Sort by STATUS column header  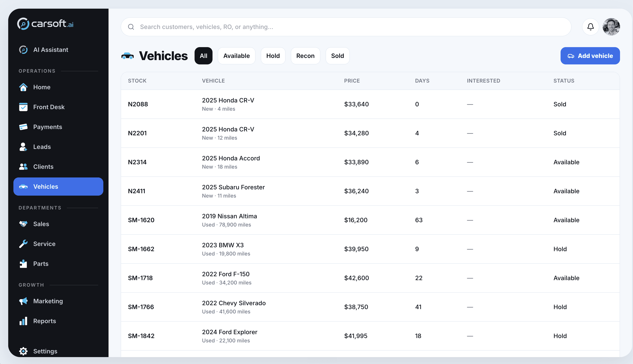[x=564, y=81]
